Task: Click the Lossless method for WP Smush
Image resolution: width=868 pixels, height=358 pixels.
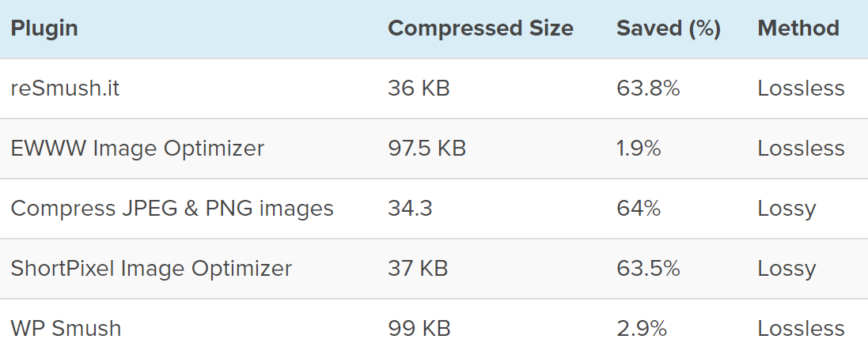Action: coord(801,329)
